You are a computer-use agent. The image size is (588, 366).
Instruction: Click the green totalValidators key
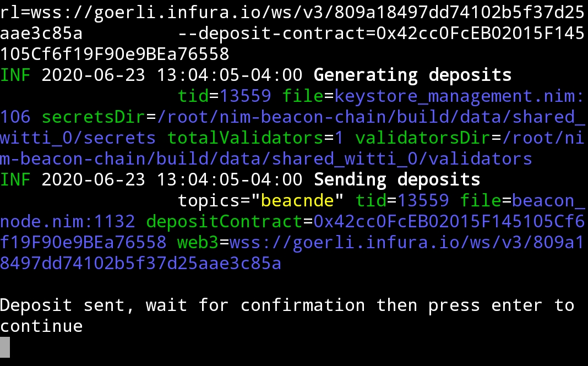(x=245, y=138)
